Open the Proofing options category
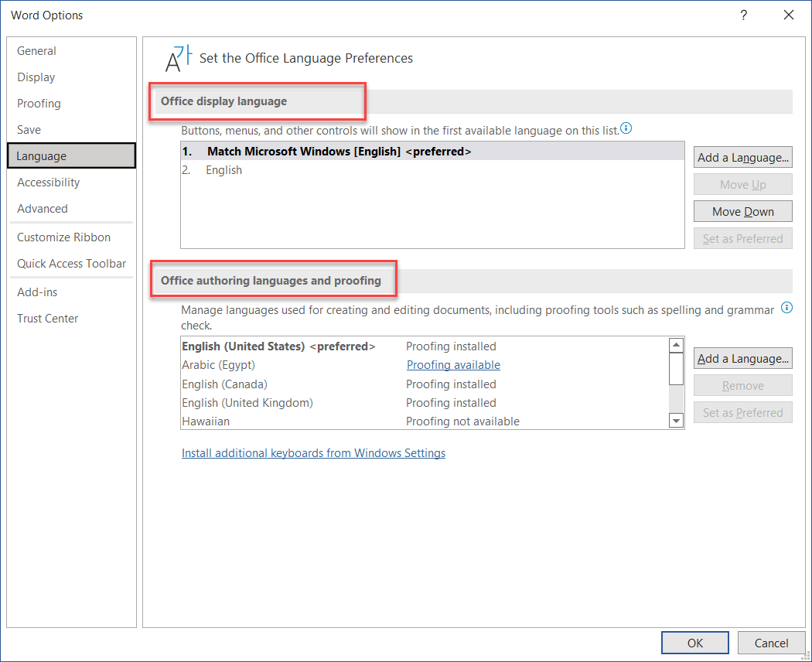 click(x=71, y=104)
